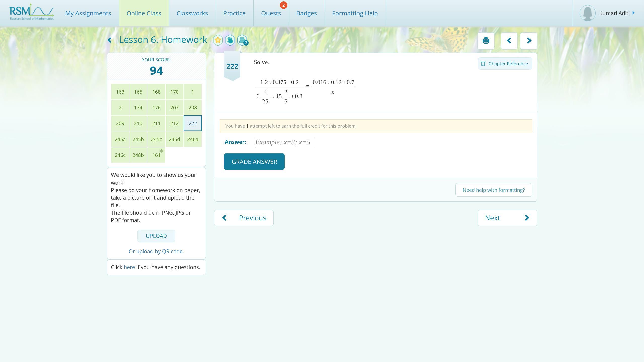Click the print homework icon
The height and width of the screenshot is (362, 644).
[486, 41]
